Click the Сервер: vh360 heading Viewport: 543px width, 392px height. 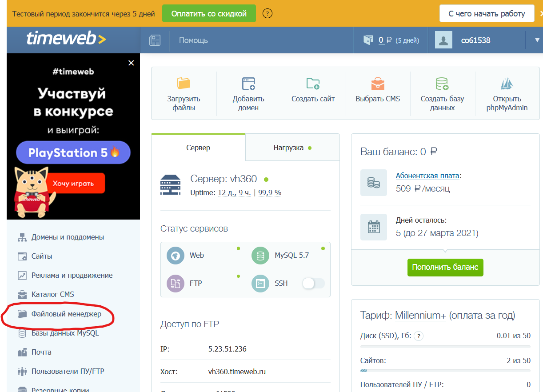[x=224, y=179]
